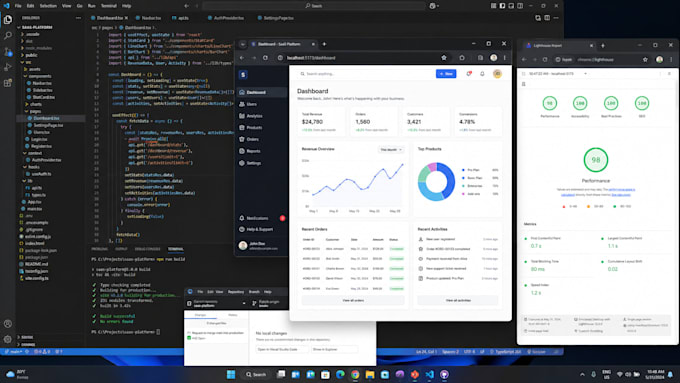Collapse the components folder in Explorer tree
This screenshot has height=383, width=680.
click(26, 76)
